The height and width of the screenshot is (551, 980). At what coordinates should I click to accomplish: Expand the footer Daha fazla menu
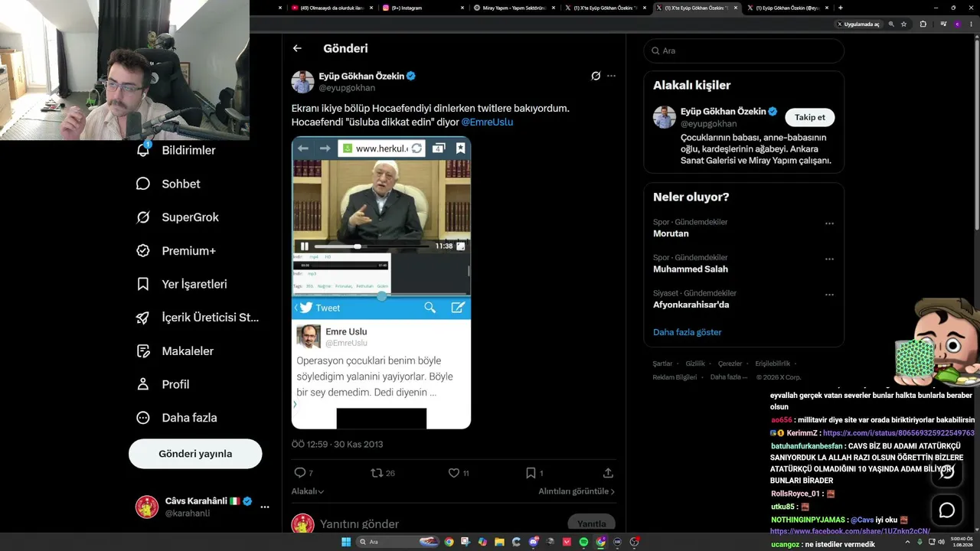click(729, 377)
